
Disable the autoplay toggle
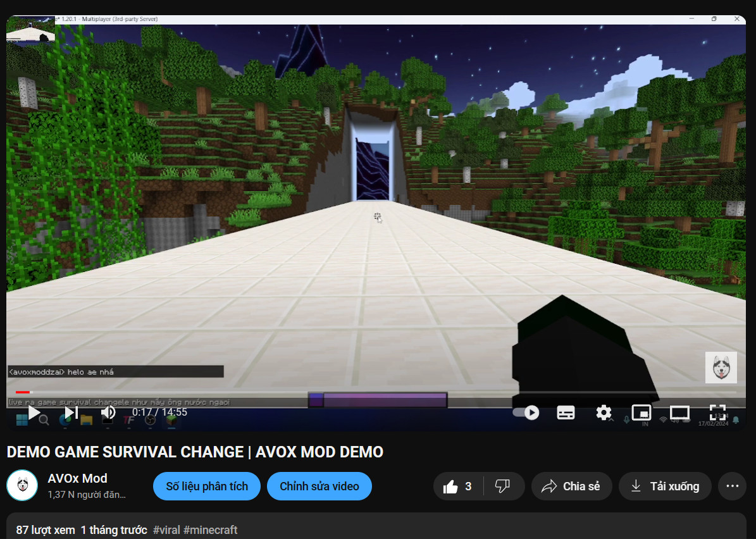click(525, 412)
